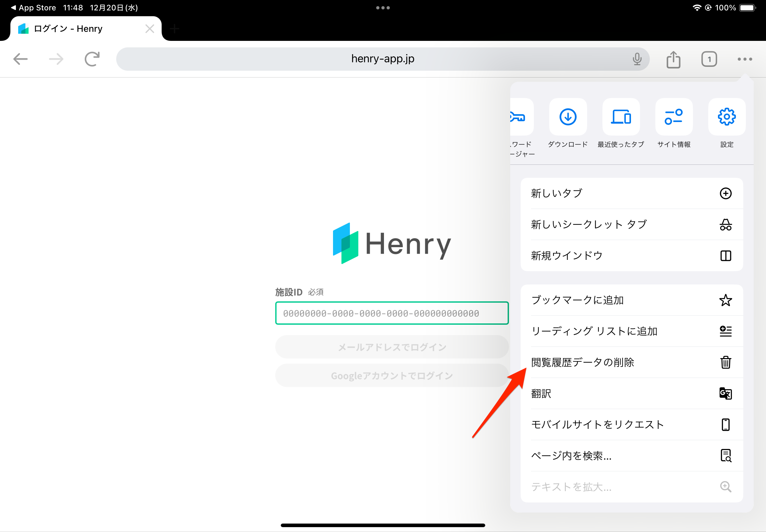Reload the page with refresh icon
Screen dimensions: 766x532
[x=92, y=59]
